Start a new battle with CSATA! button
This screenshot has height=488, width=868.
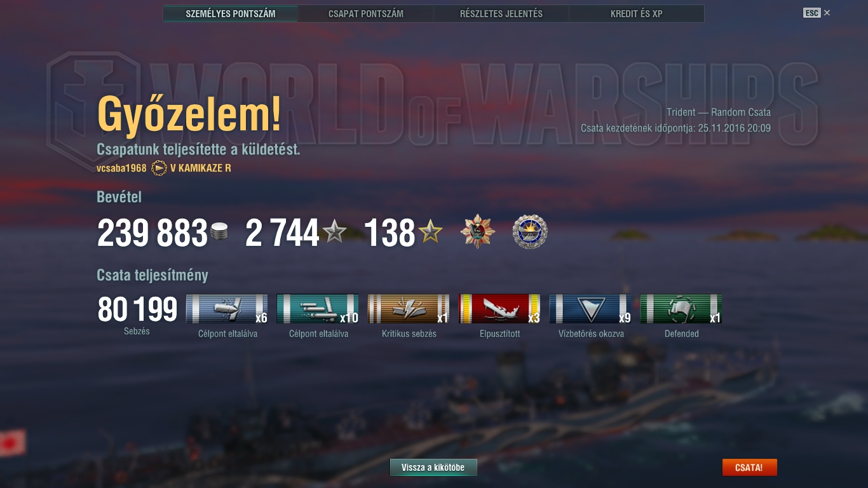[749, 468]
